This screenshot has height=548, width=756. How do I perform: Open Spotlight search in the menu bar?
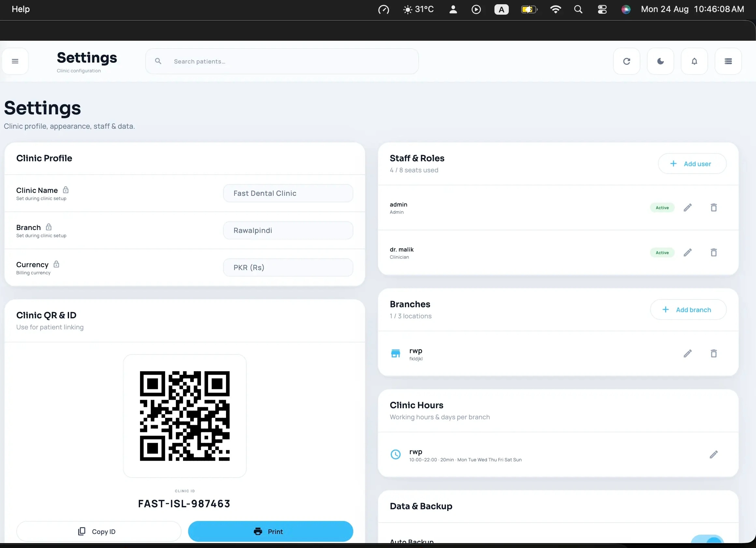[x=578, y=9]
